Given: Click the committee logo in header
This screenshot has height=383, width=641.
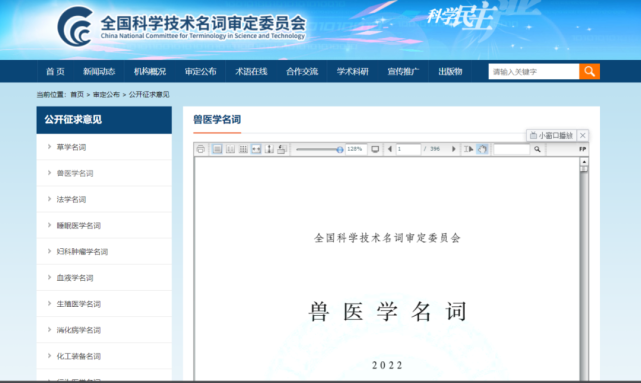Looking at the screenshot, I should coord(182,26).
